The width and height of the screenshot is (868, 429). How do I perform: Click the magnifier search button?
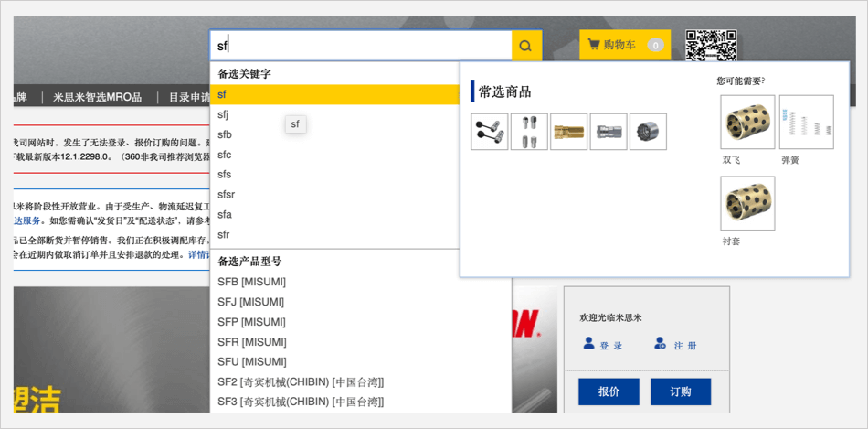(x=525, y=45)
